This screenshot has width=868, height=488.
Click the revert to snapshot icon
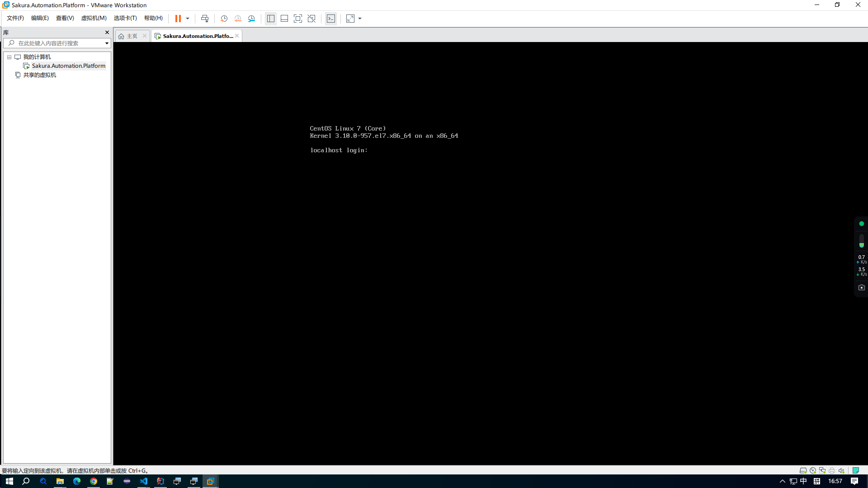pos(237,19)
